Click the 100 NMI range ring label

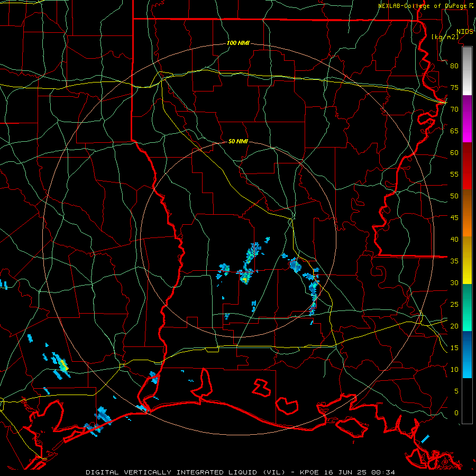[238, 43]
